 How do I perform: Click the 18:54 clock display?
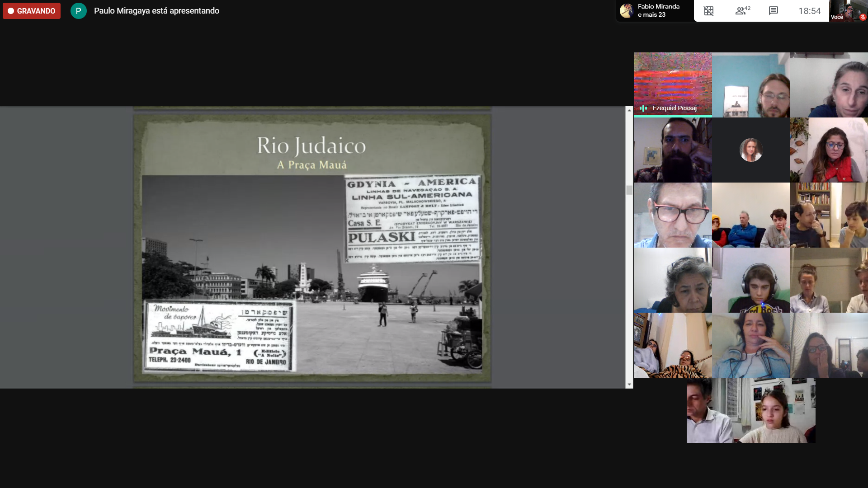pyautogui.click(x=809, y=11)
